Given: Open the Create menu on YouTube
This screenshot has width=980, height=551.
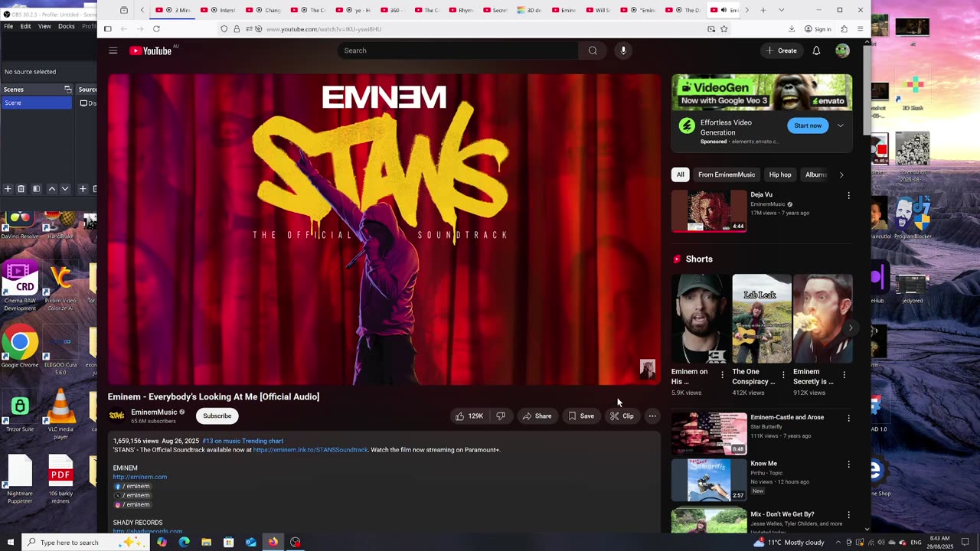Looking at the screenshot, I should click(781, 51).
